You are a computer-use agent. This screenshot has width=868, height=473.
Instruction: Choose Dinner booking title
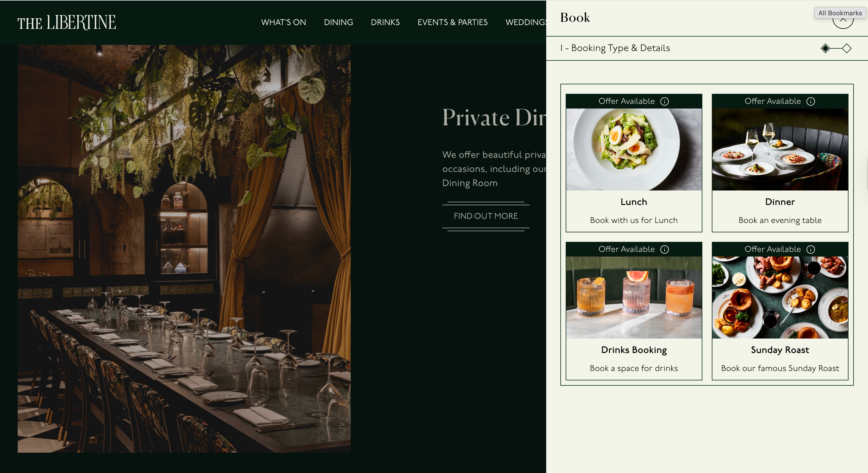[x=780, y=202]
